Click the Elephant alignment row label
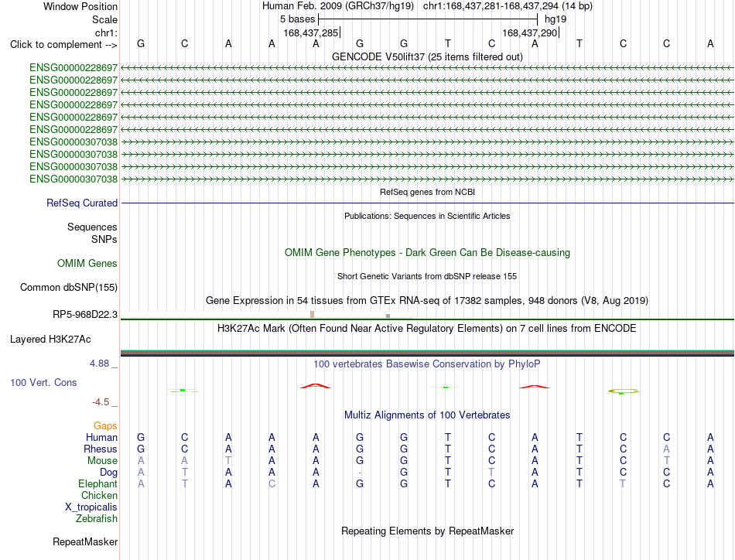Viewport: 735px width, 560px height. [97, 483]
